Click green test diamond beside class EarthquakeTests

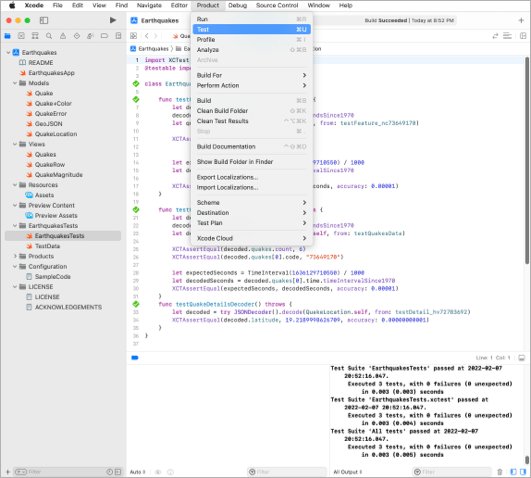pyautogui.click(x=136, y=84)
